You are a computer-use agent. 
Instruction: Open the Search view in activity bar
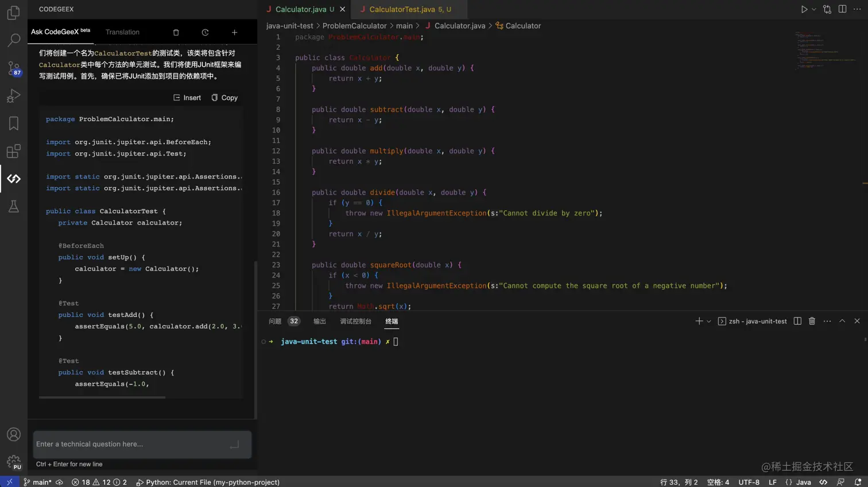(13, 40)
